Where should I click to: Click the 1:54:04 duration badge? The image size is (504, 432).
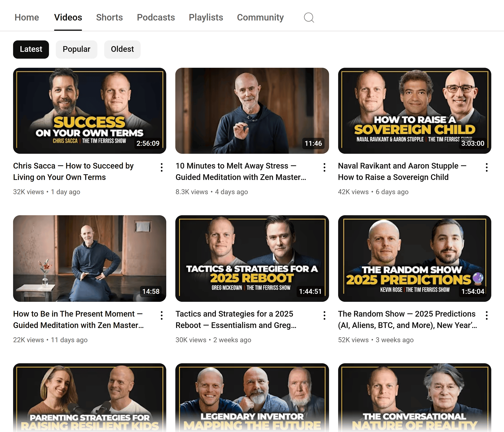[473, 291]
